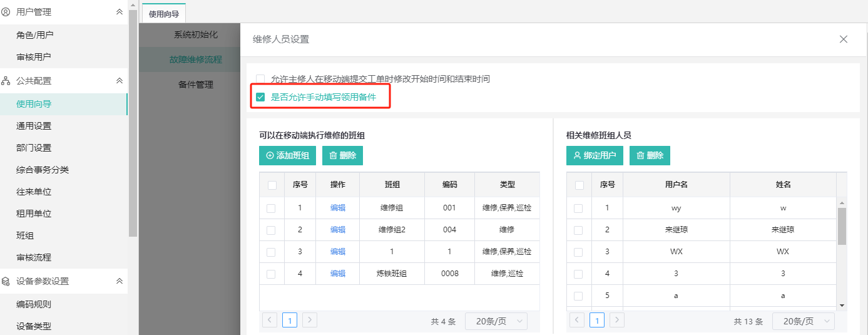The width and height of the screenshot is (868, 335).
Task: Collapse the 设备参数设置 section chevron
Action: click(120, 281)
